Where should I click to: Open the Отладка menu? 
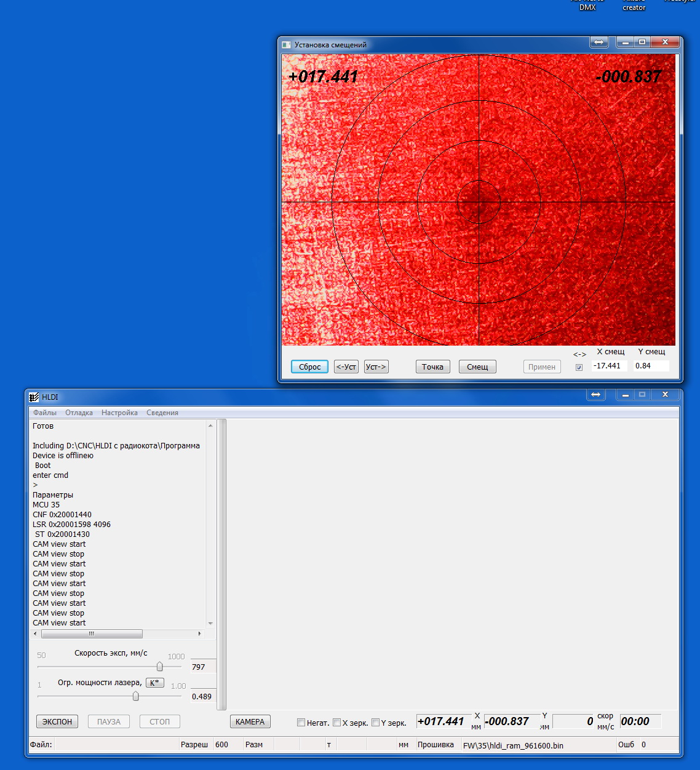click(79, 413)
